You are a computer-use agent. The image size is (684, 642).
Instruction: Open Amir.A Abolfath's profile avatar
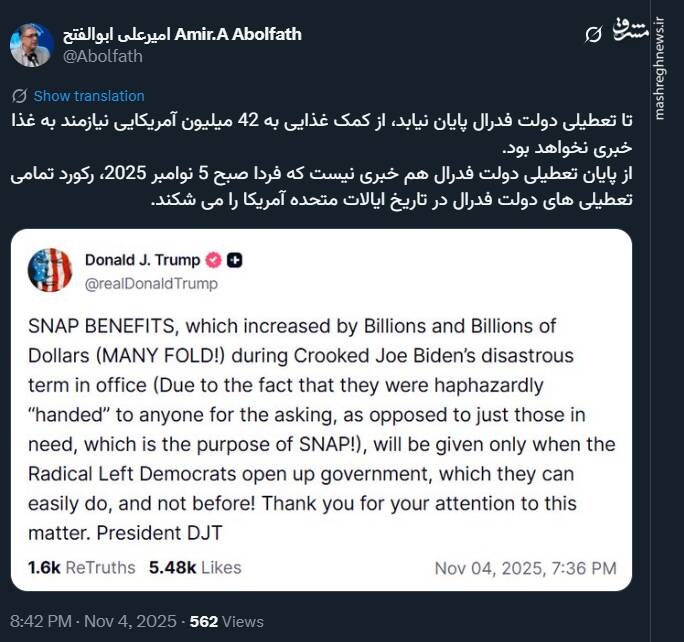click(x=31, y=45)
